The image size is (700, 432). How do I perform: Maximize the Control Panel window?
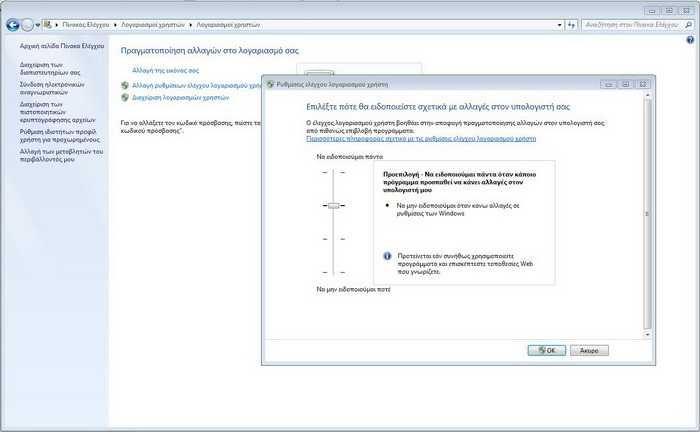(669, 10)
